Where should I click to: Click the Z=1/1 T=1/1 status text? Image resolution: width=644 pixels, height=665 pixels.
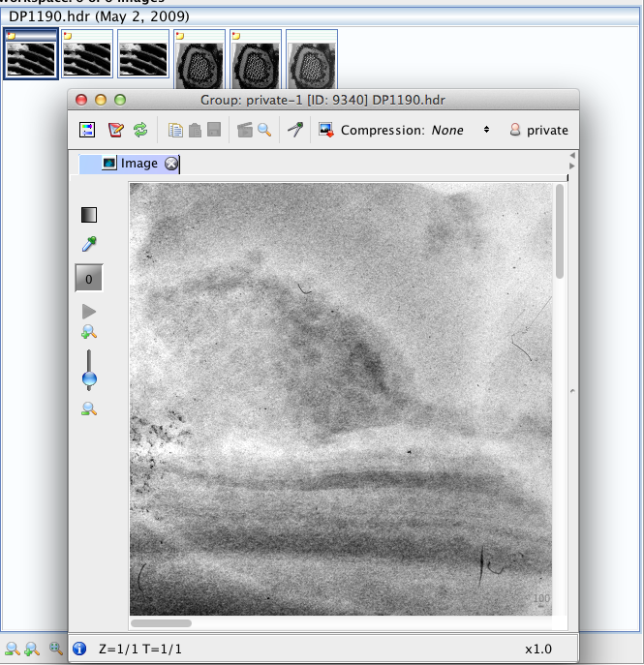(140, 649)
